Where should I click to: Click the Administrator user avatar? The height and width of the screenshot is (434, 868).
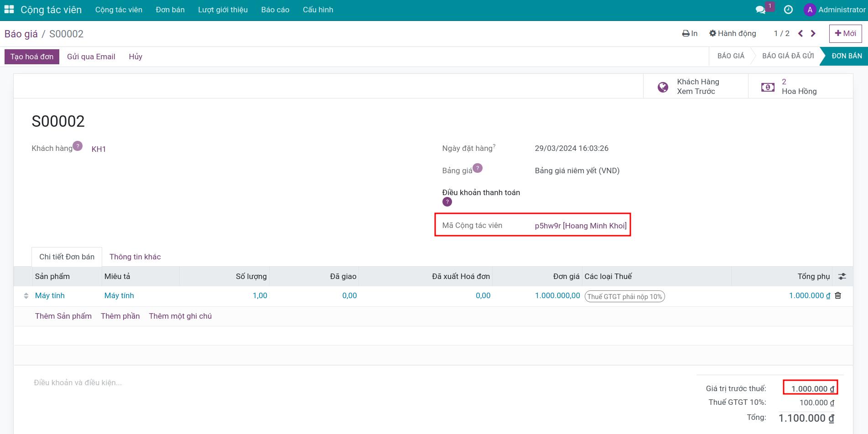pos(810,10)
